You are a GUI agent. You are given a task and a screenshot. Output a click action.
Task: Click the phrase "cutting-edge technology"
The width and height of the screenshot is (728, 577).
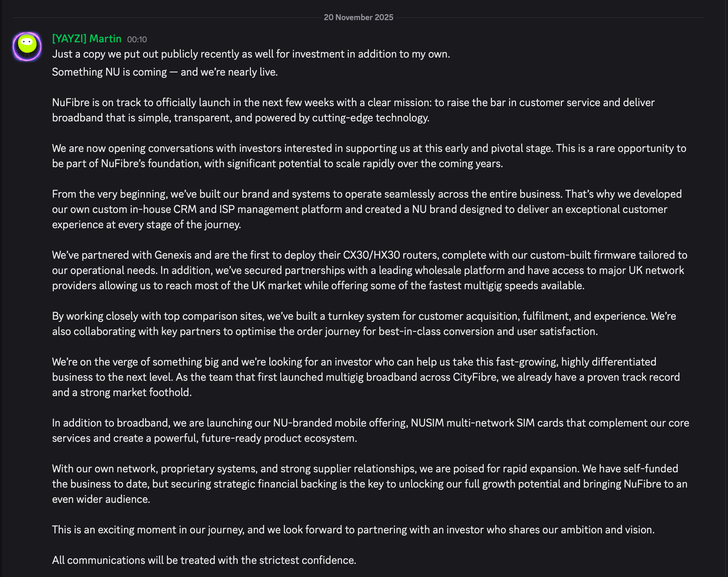point(370,118)
